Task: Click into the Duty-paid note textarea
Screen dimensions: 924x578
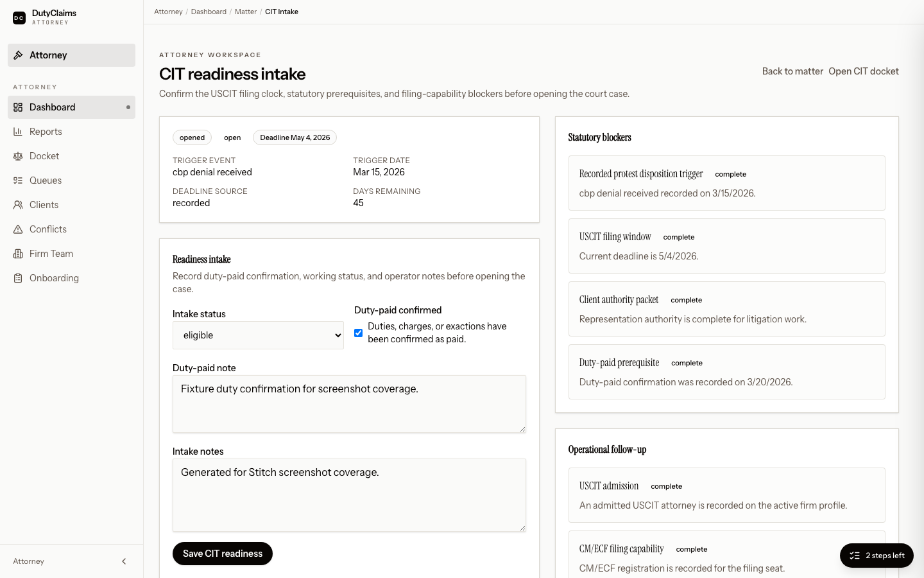Action: 349,404
